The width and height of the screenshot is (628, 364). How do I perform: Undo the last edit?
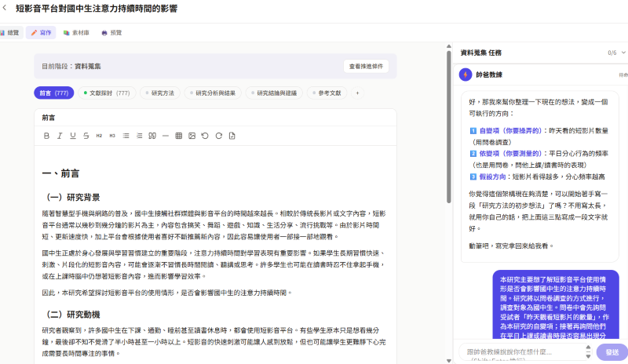(x=205, y=136)
